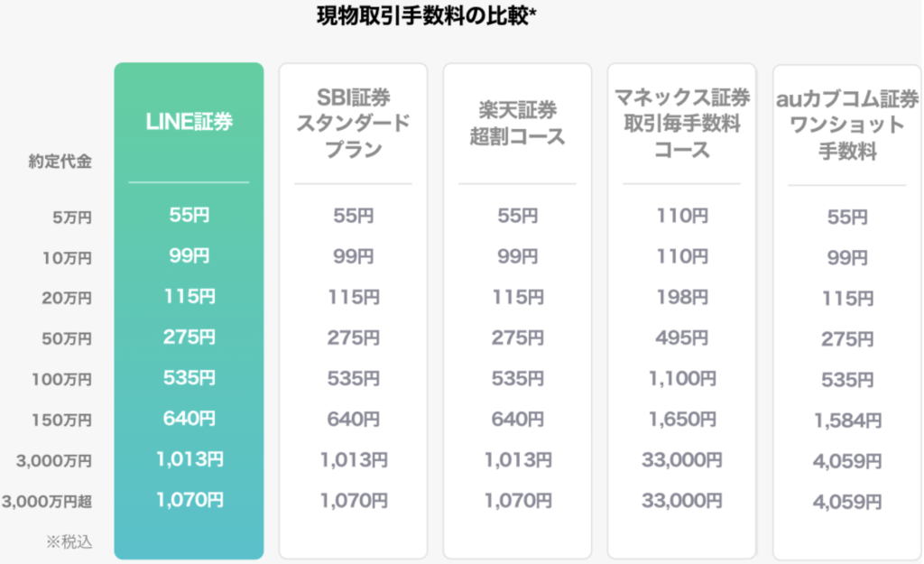Viewport: 924px width, 564px height.
Task: Click the ※税込 footnote
Action: point(69,541)
